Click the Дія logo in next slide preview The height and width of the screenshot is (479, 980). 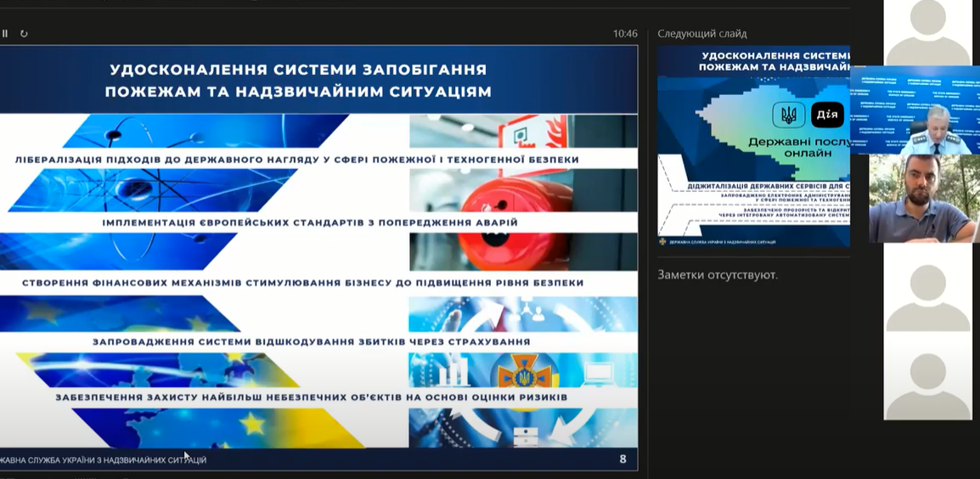click(827, 115)
